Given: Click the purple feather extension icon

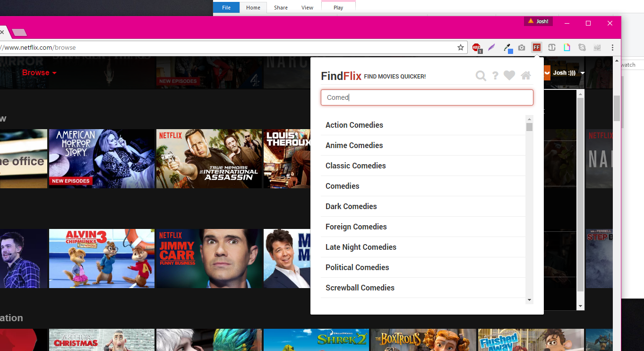Looking at the screenshot, I should [x=491, y=47].
